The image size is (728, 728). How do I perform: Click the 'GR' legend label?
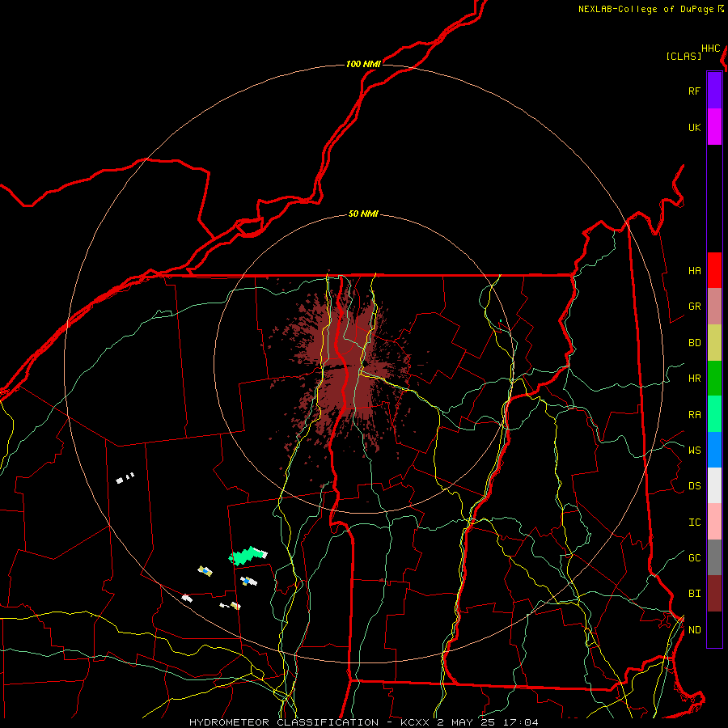[694, 307]
